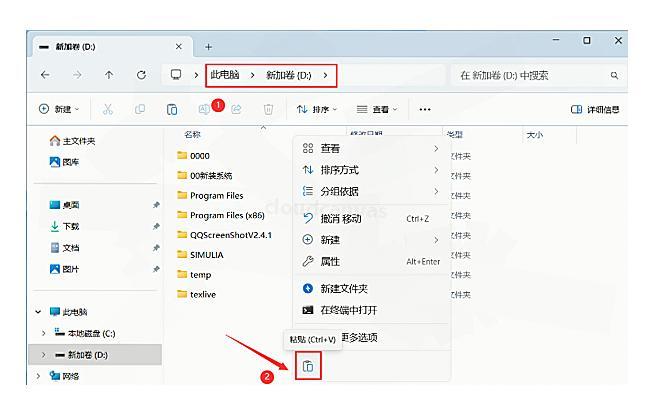Click the monitor icon in address bar
The height and width of the screenshot is (416, 652).
tap(176, 75)
